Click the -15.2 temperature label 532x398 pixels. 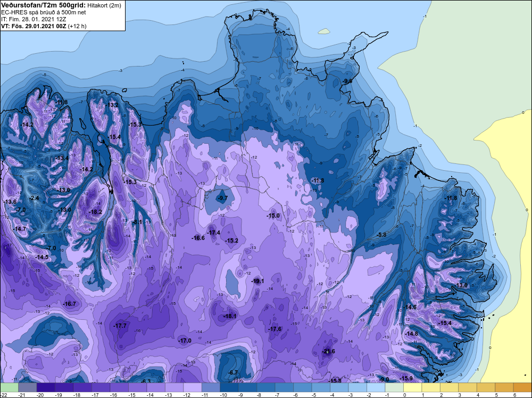(x=232, y=241)
